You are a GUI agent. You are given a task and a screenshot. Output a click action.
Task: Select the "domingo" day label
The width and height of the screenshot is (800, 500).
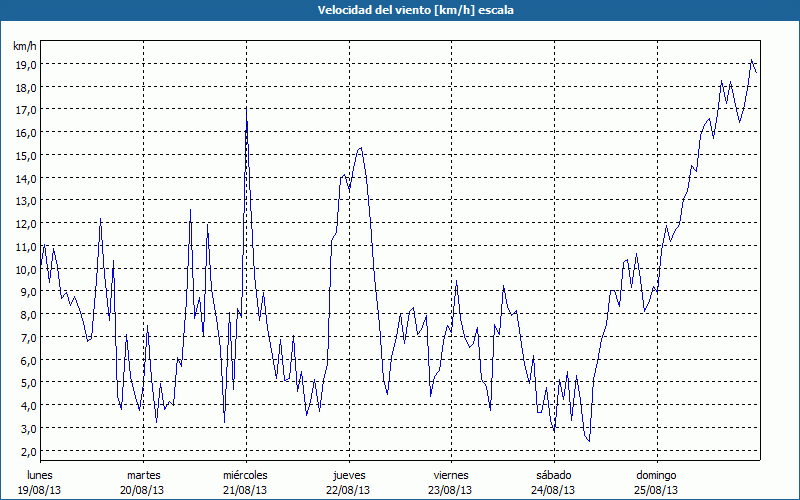coord(656,475)
